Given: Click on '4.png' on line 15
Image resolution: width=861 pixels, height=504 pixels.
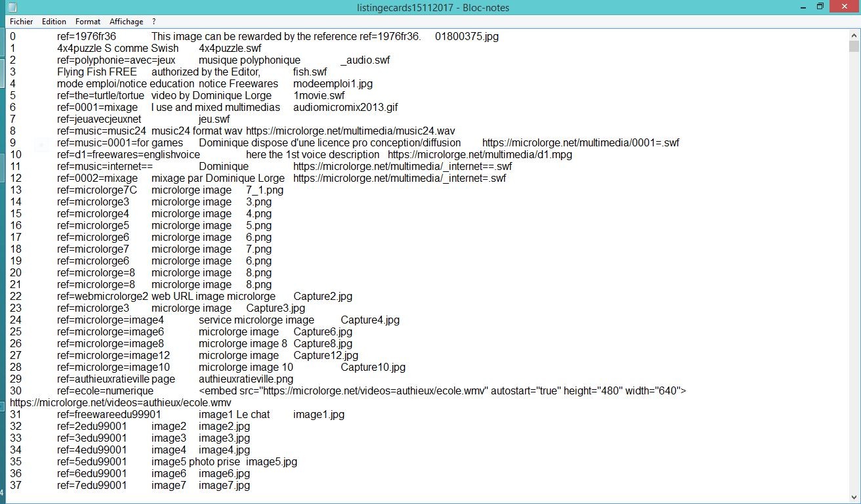Looking at the screenshot, I should pyautogui.click(x=259, y=214).
